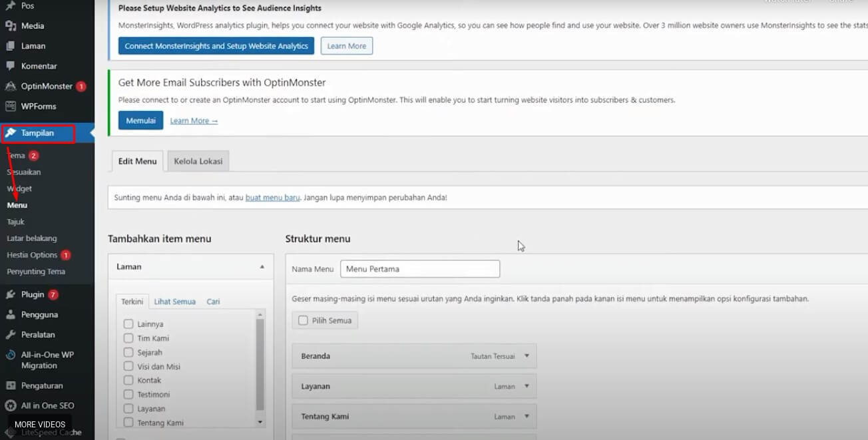Image resolution: width=868 pixels, height=440 pixels.
Task: Click the Komentar speech bubble icon
Action: click(x=10, y=66)
